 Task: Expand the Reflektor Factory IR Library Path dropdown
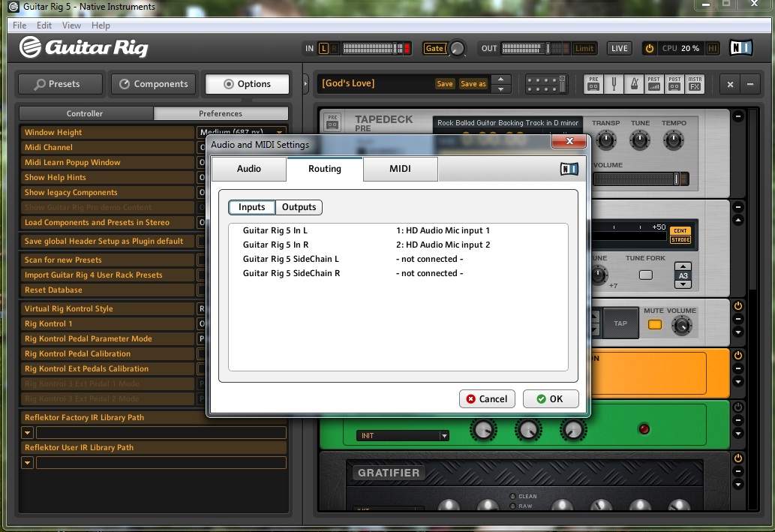(27, 433)
